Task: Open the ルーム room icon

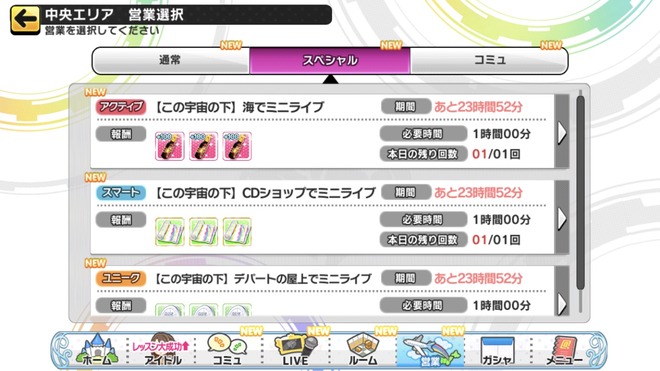Action: (x=363, y=349)
